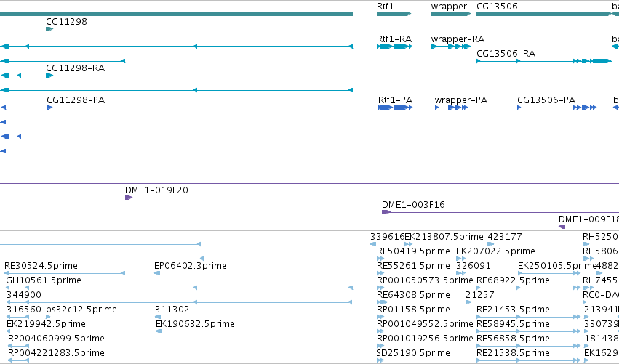Select the RP004221283.5prime EST label
The height and width of the screenshot is (364, 619).
tap(56, 353)
